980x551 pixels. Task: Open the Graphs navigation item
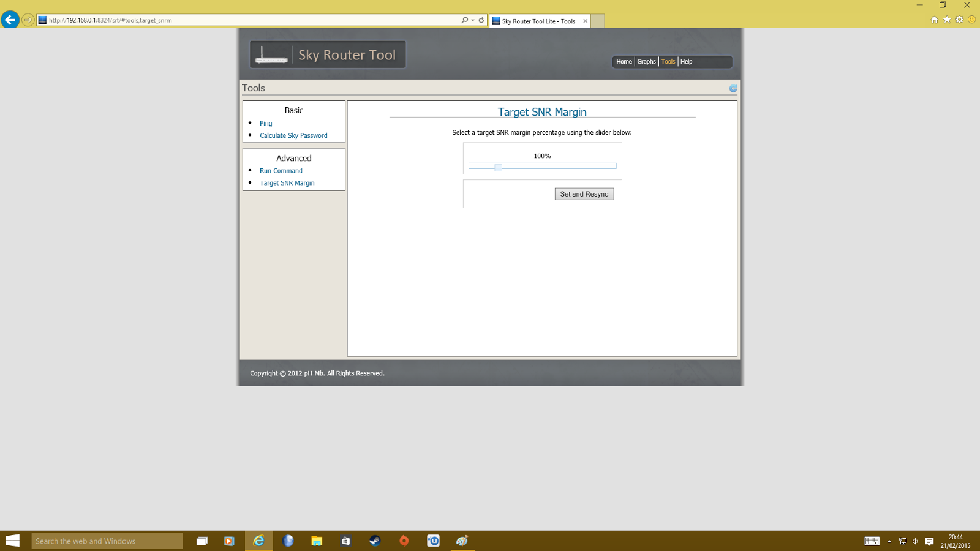point(647,62)
